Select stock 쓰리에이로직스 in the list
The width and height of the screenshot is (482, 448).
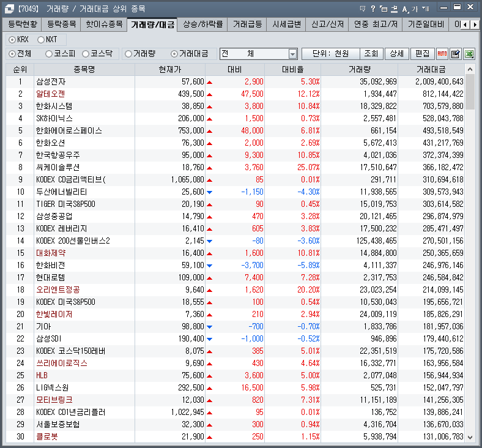coord(62,363)
